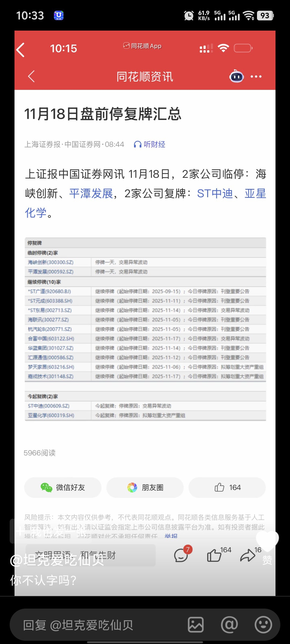Open the 平潭发展 stock link in the article
Screen dimensions: 290x644
(x=91, y=193)
